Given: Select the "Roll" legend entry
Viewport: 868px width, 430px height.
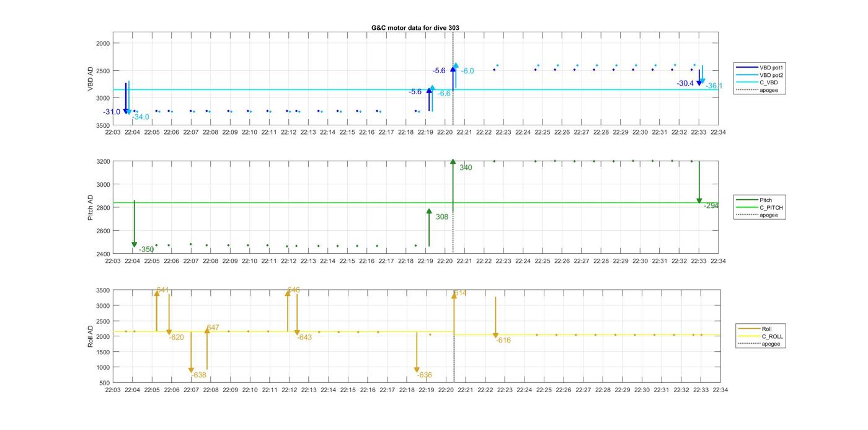Looking at the screenshot, I should pyautogui.click(x=766, y=329).
